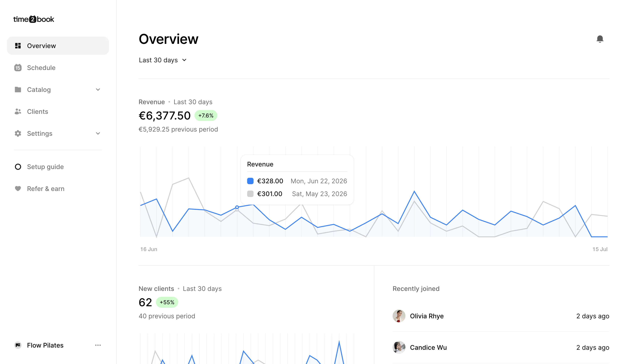
Task: Click the Setup guide circle icon
Action: point(18,167)
